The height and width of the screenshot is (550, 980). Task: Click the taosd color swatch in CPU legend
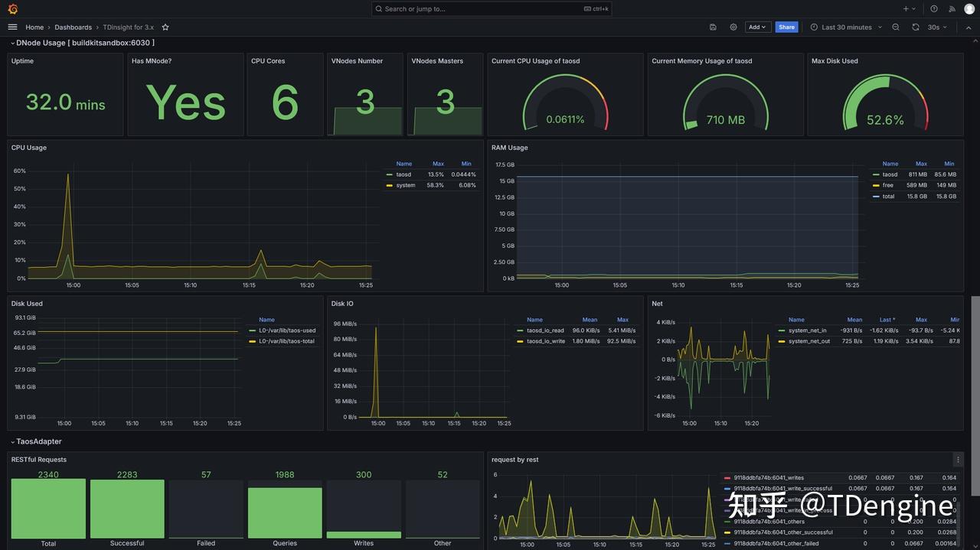[390, 174]
